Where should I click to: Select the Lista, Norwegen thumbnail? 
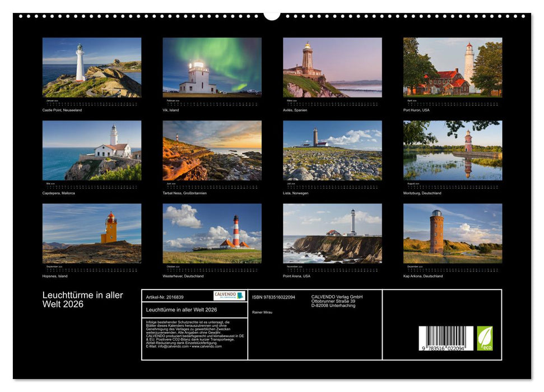(332, 150)
